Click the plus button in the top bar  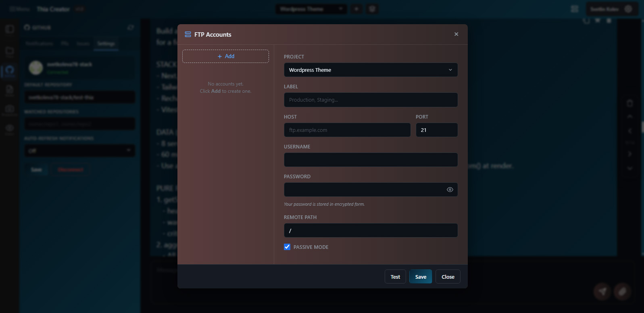(x=356, y=9)
